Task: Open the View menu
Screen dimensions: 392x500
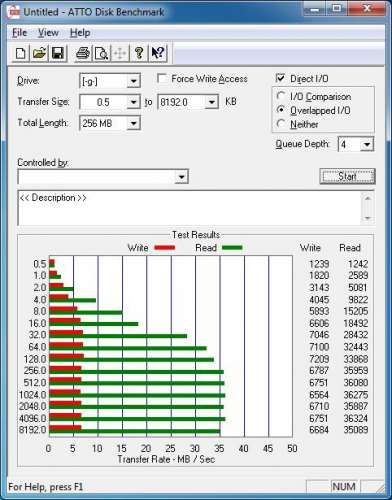Action: pyautogui.click(x=48, y=33)
